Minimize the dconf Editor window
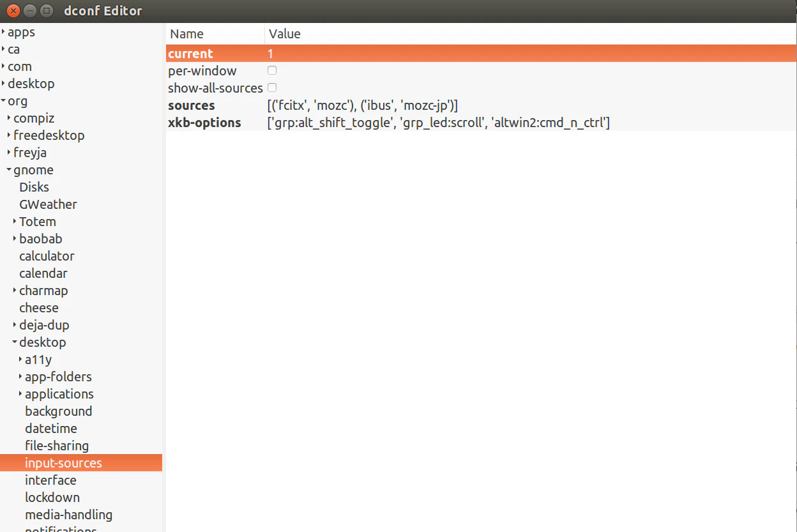Viewport: 797px width, 532px height. [x=30, y=11]
